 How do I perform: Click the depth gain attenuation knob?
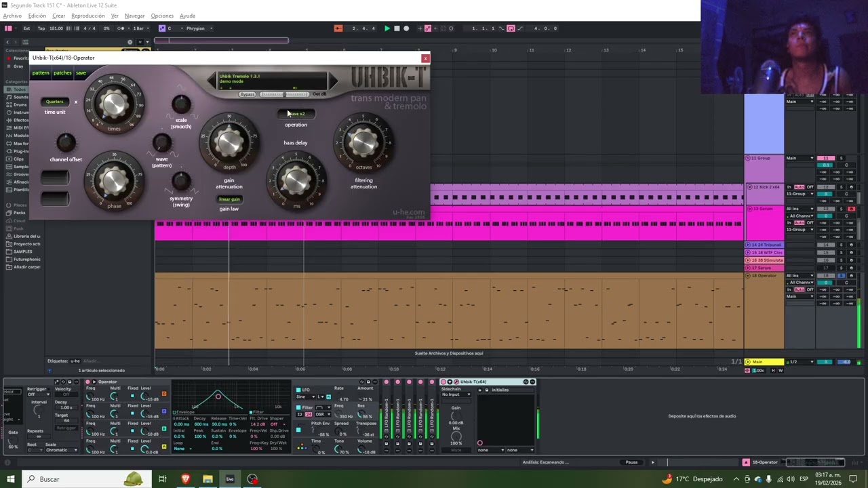[x=229, y=141]
